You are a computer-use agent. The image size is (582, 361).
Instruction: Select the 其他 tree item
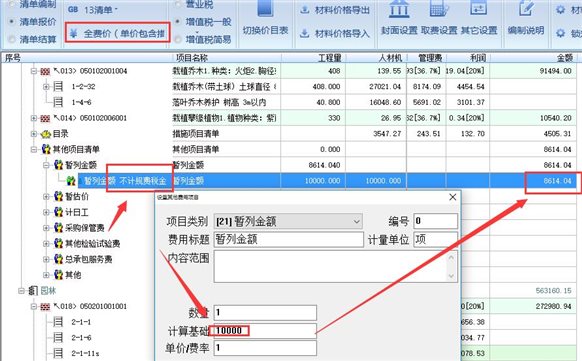pos(73,275)
